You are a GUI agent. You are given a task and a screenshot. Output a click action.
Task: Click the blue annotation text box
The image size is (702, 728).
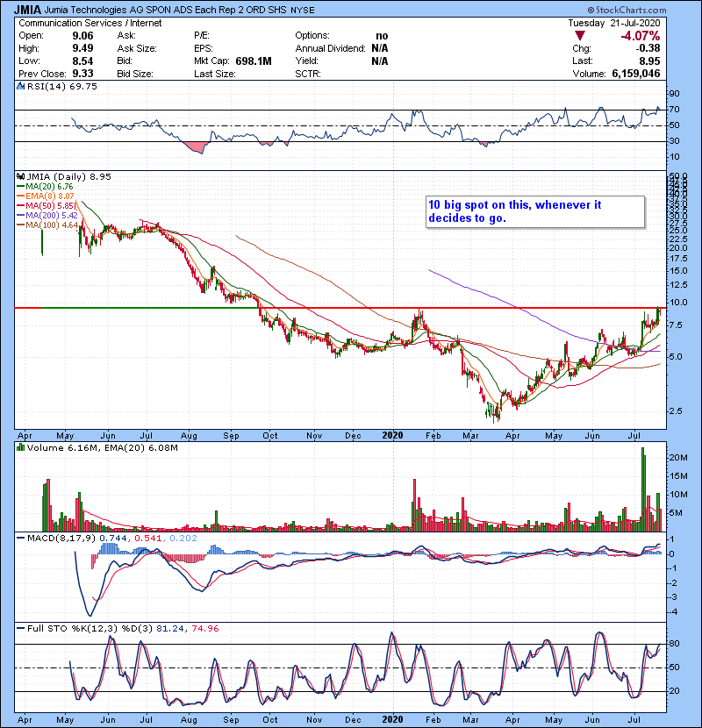click(x=535, y=211)
